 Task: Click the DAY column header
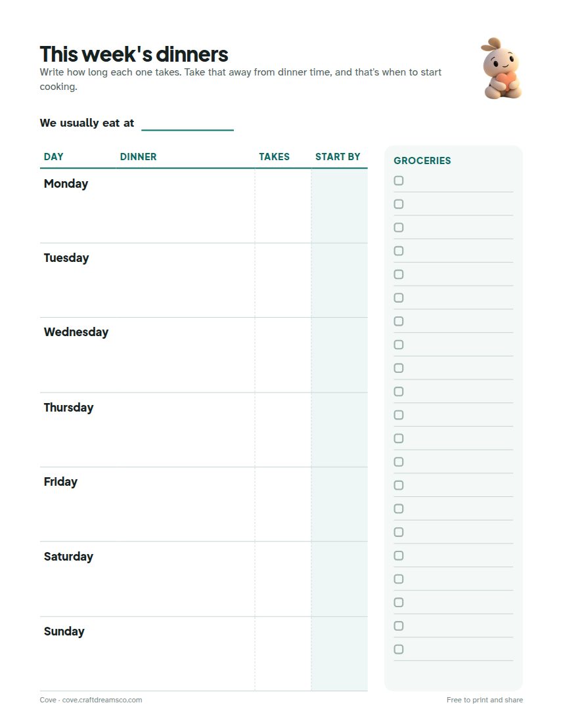point(53,157)
